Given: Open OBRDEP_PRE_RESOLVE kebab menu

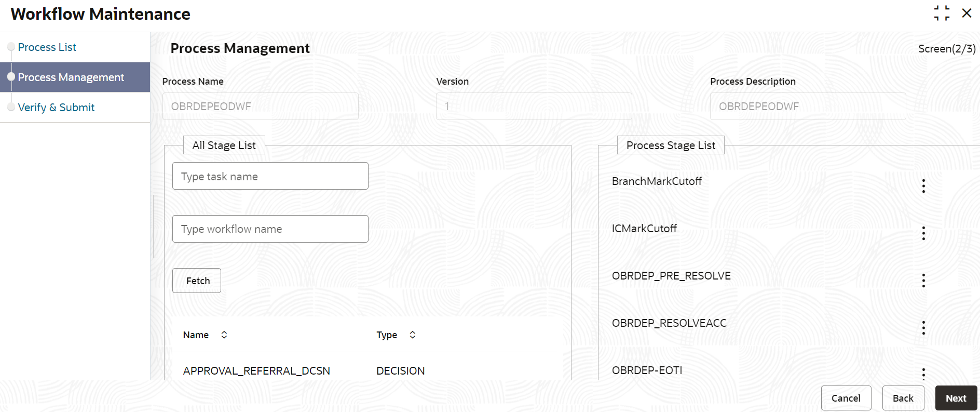Looking at the screenshot, I should coord(923,281).
